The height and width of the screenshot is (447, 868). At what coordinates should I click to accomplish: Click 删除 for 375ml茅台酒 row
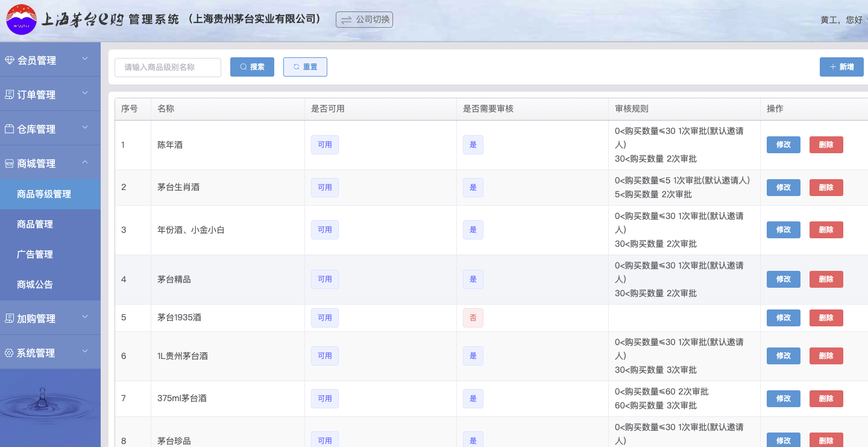click(826, 399)
